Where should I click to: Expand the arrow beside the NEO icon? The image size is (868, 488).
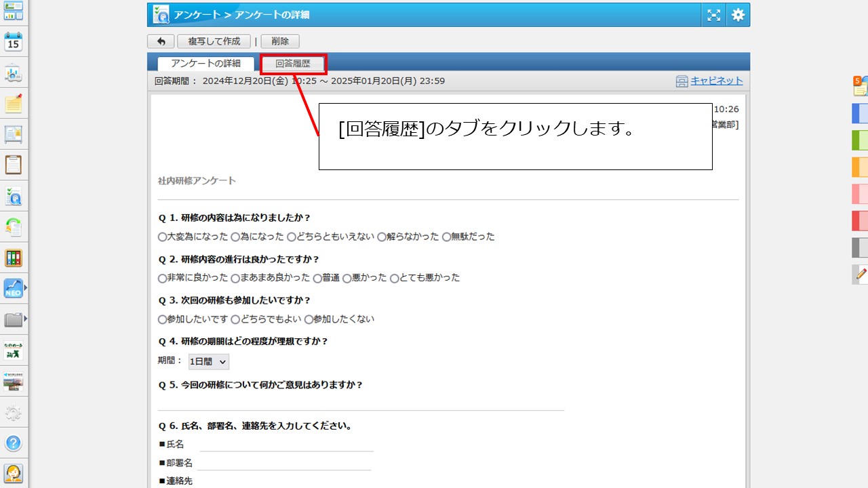(26, 289)
